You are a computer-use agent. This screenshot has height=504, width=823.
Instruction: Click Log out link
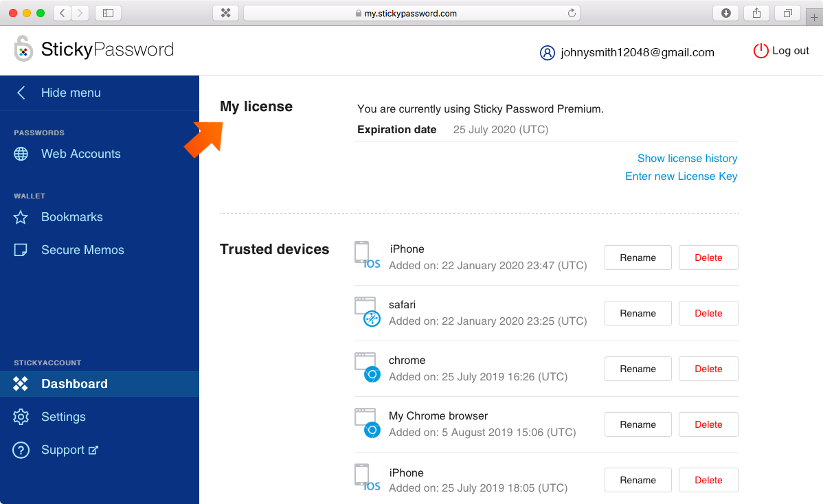(791, 51)
